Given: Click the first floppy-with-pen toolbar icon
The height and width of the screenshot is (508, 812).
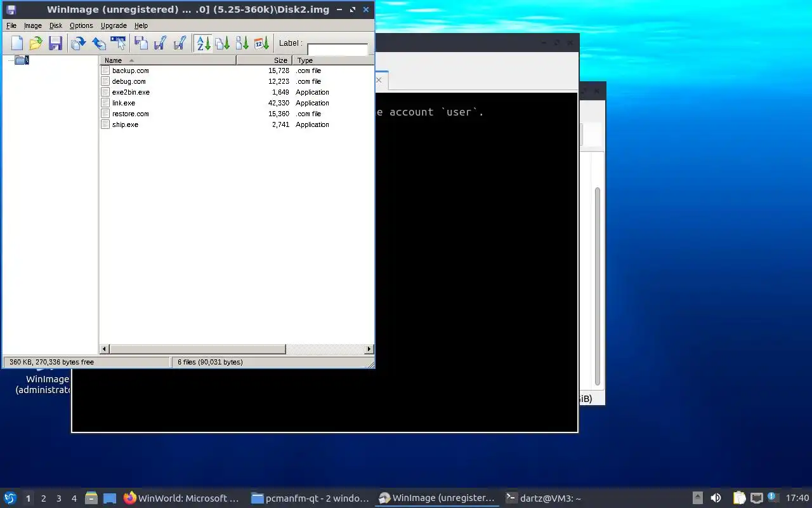Looking at the screenshot, I should click(160, 43).
